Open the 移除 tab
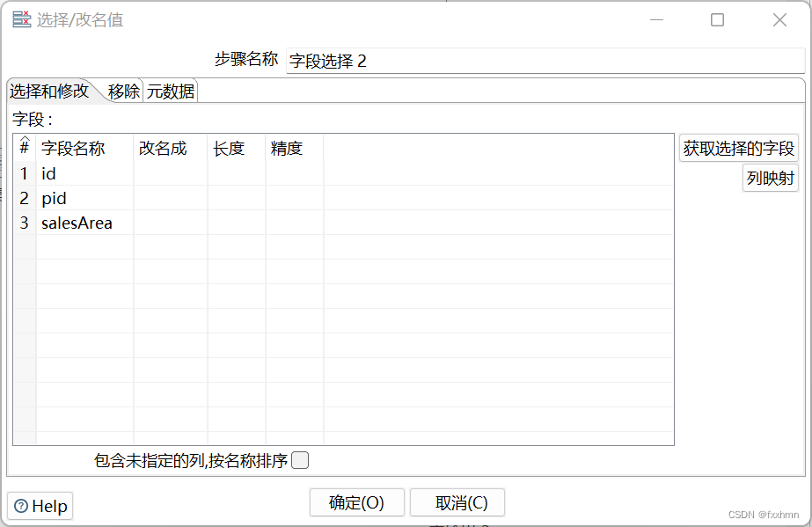 point(124,91)
